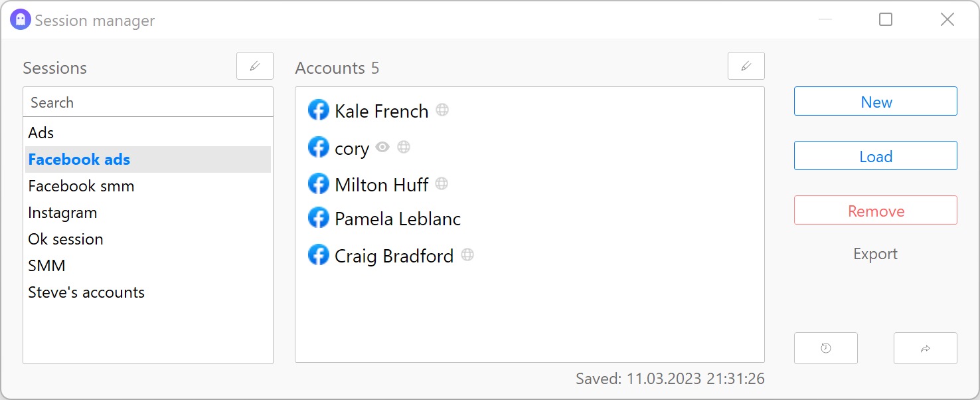Click the edit pencil icon beside Sessions

[255, 66]
